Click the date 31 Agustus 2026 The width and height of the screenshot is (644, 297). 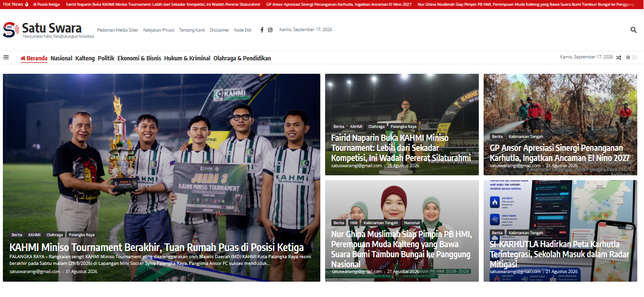click(x=81, y=272)
